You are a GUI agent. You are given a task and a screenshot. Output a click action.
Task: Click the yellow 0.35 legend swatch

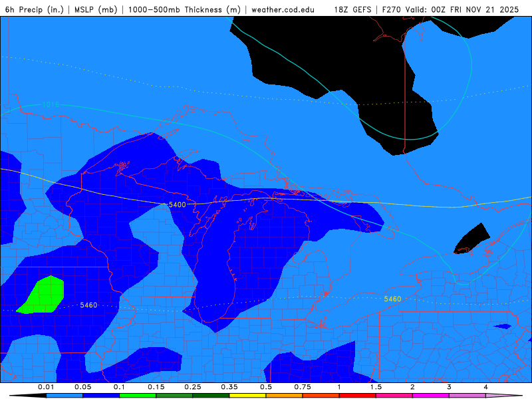pyautogui.click(x=247, y=396)
